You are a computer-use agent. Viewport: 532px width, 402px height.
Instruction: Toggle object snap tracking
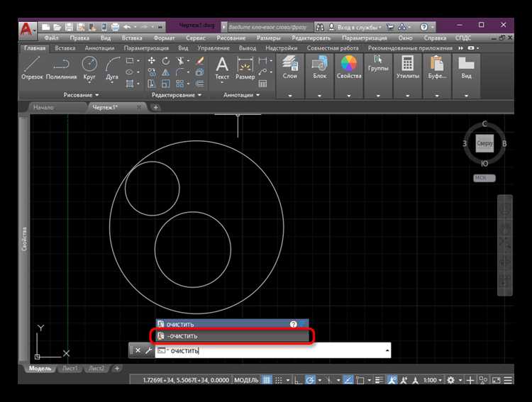tap(348, 380)
